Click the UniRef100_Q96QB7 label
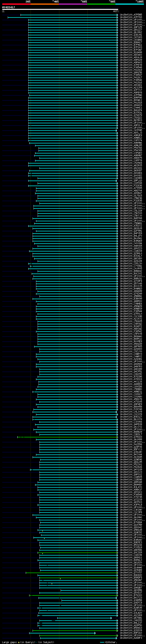 [131, 588]
